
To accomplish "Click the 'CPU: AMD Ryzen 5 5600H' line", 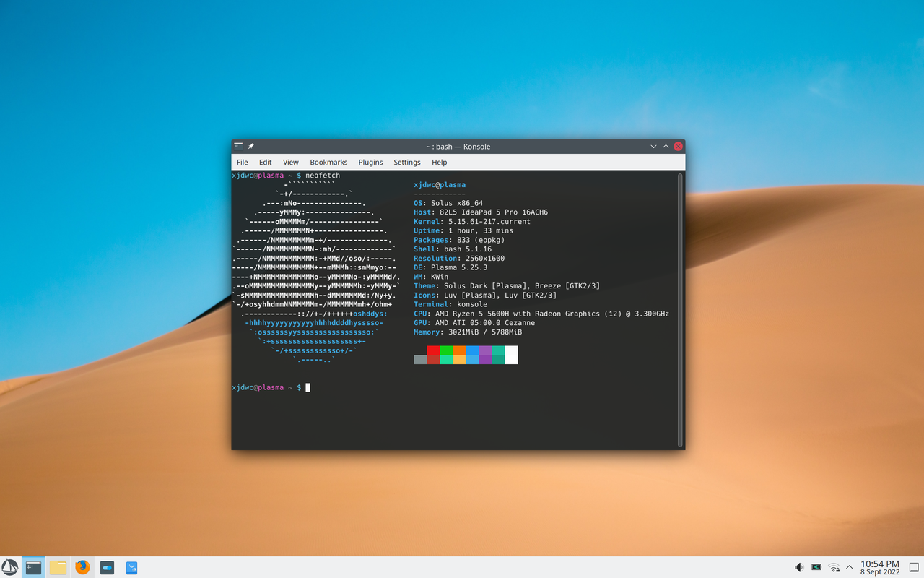I will [x=541, y=314].
